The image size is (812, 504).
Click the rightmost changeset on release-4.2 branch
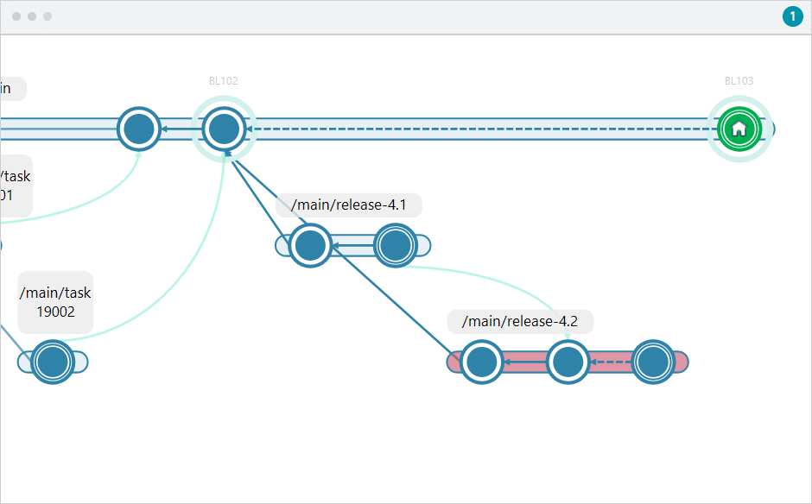tap(654, 362)
